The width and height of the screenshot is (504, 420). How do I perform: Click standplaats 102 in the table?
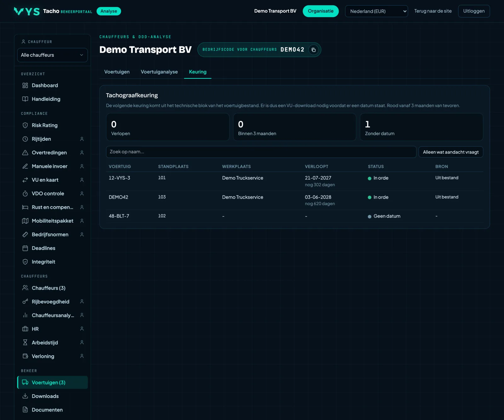pos(162,216)
